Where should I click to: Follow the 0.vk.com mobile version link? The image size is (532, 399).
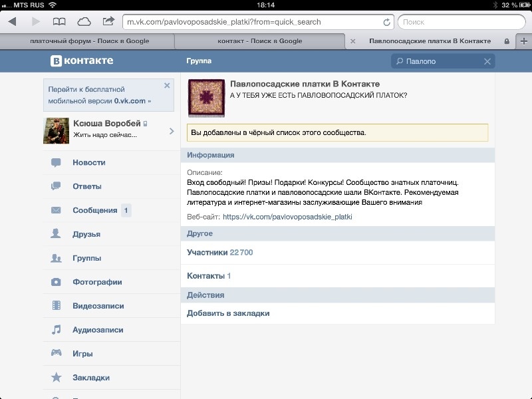coord(132,101)
